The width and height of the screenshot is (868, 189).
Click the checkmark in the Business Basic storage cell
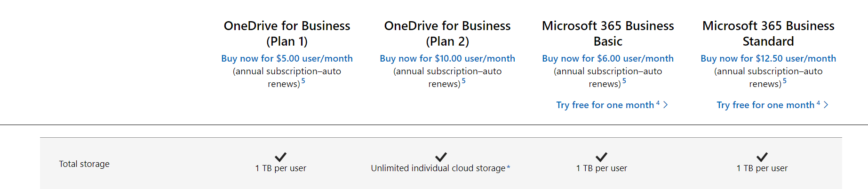click(601, 157)
